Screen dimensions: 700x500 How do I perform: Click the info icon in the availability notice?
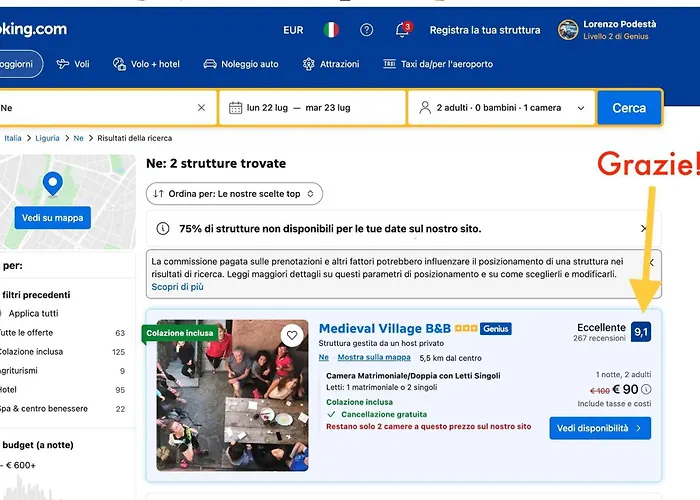point(162,229)
